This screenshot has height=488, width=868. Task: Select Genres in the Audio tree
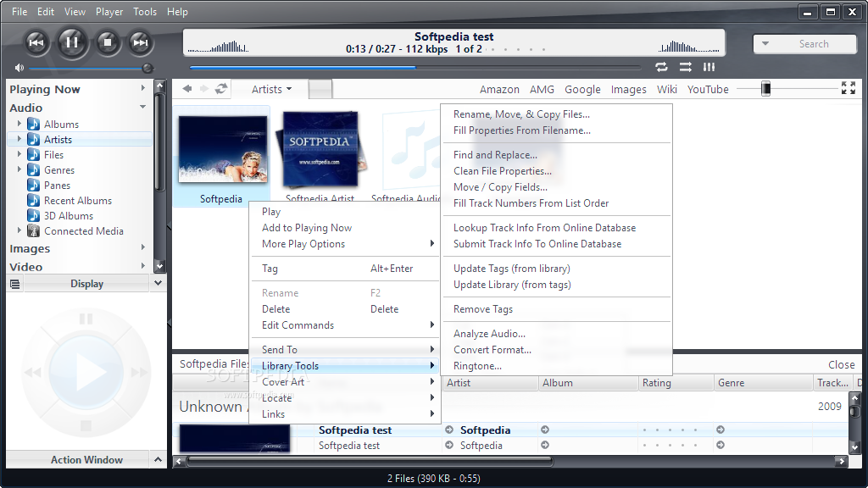pos(59,169)
